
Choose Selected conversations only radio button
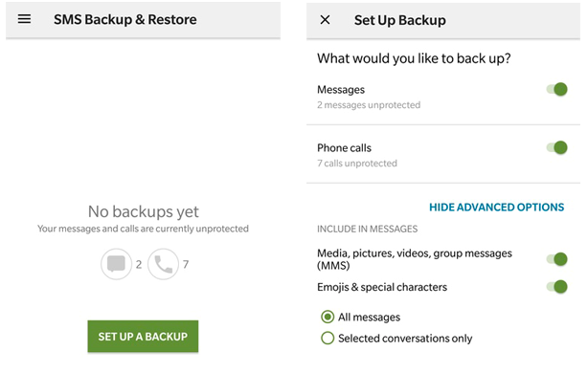tap(328, 339)
